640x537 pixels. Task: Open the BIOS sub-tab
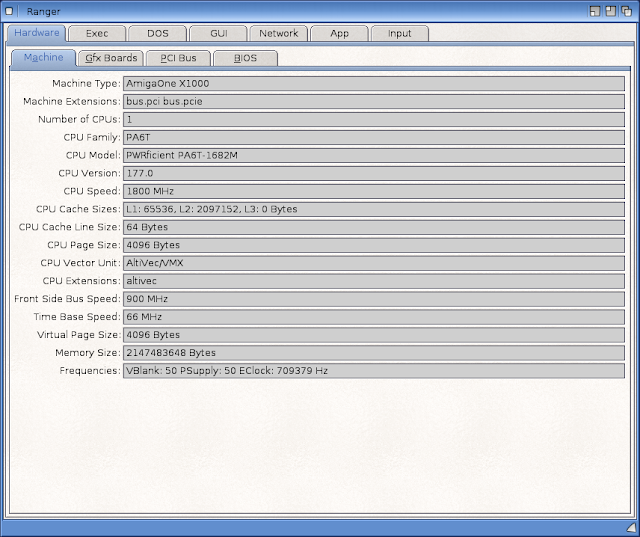pos(245,58)
